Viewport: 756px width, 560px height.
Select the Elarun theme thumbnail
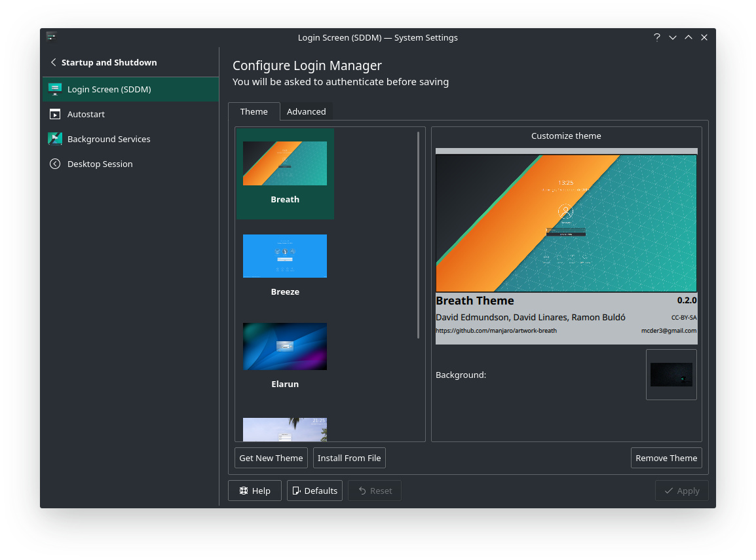coord(285,346)
